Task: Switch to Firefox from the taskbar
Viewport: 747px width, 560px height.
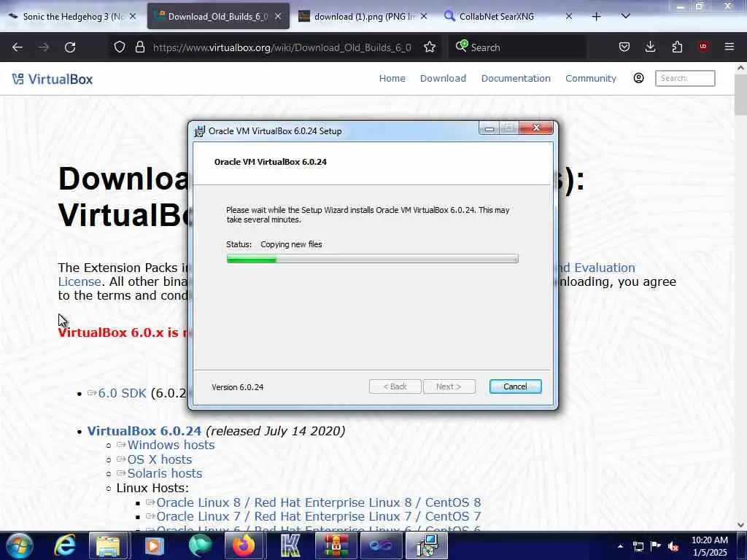Action: [244, 545]
